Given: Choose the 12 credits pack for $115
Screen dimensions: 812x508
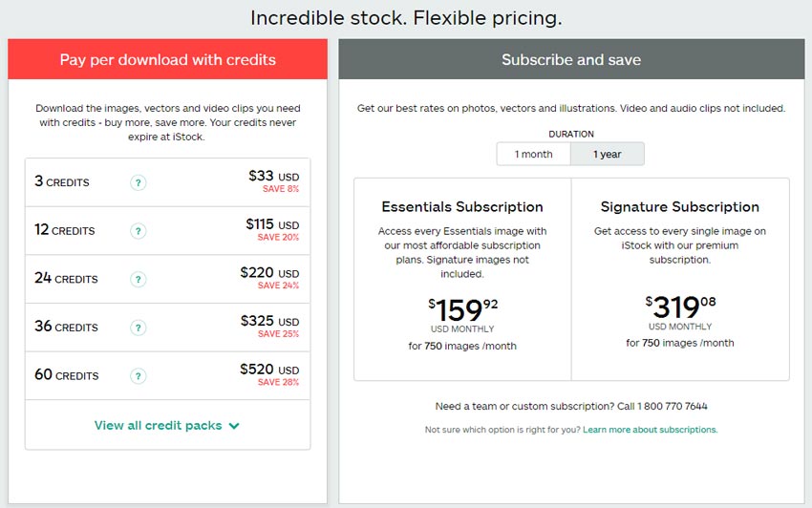Looking at the screenshot, I should (x=167, y=230).
